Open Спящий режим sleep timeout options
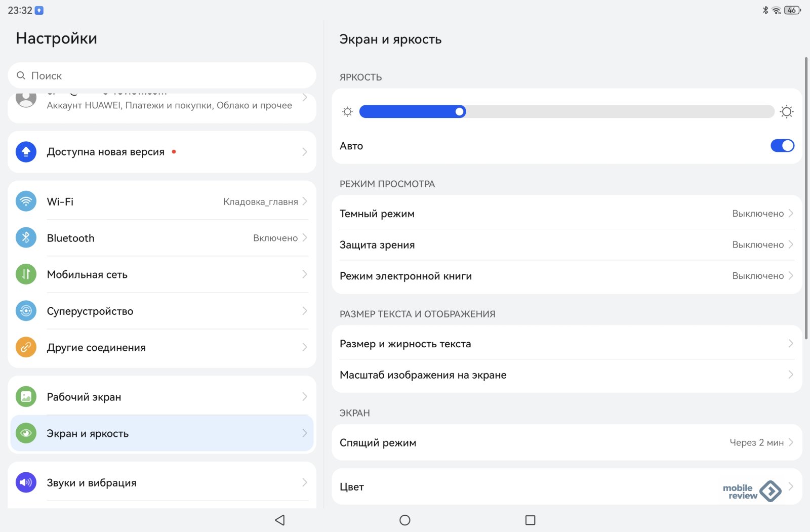 point(566,442)
